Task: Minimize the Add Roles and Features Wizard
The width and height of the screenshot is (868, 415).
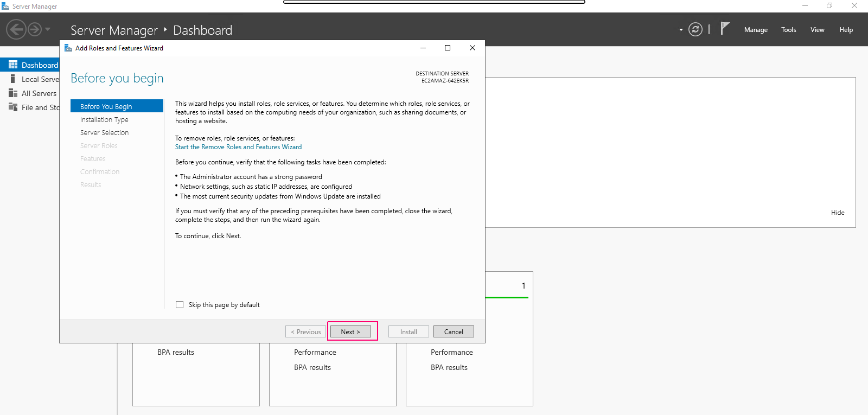Action: 423,48
